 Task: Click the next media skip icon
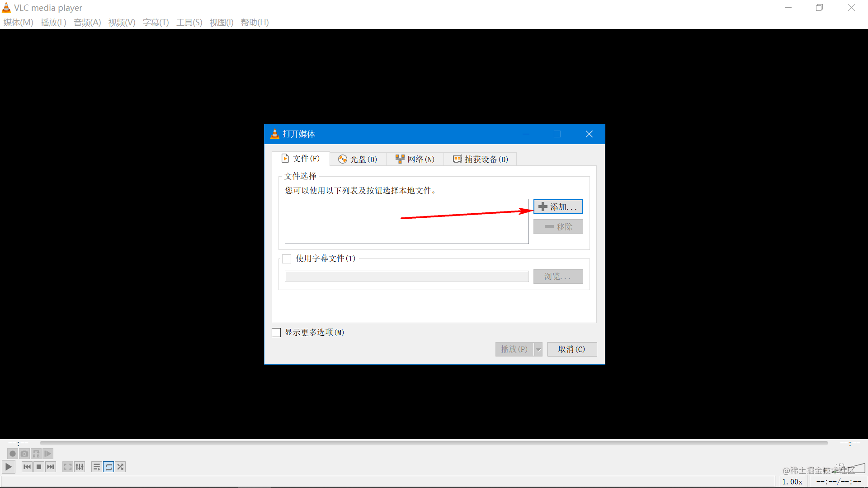51,467
